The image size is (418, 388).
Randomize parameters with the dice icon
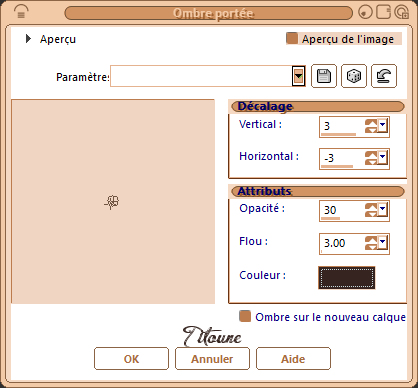pos(354,76)
